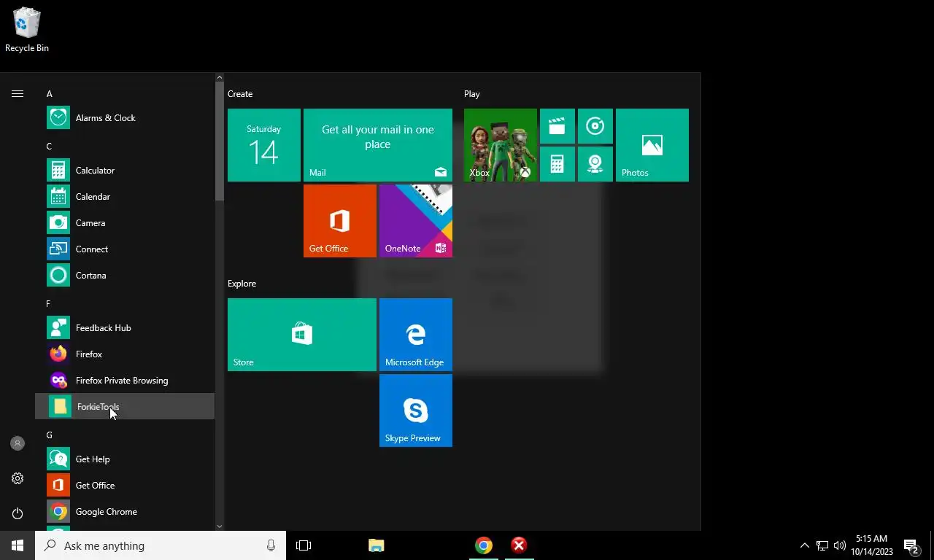Open the Xbox tile

501,145
